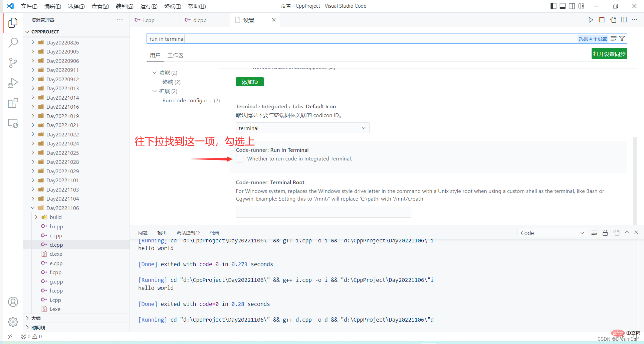644x344 pixels.
Task: Open the Code output channel dropdown
Action: (x=552, y=233)
